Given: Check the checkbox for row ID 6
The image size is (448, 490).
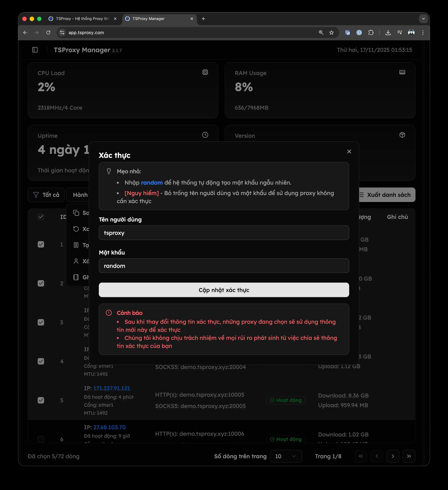Looking at the screenshot, I should (x=41, y=439).
